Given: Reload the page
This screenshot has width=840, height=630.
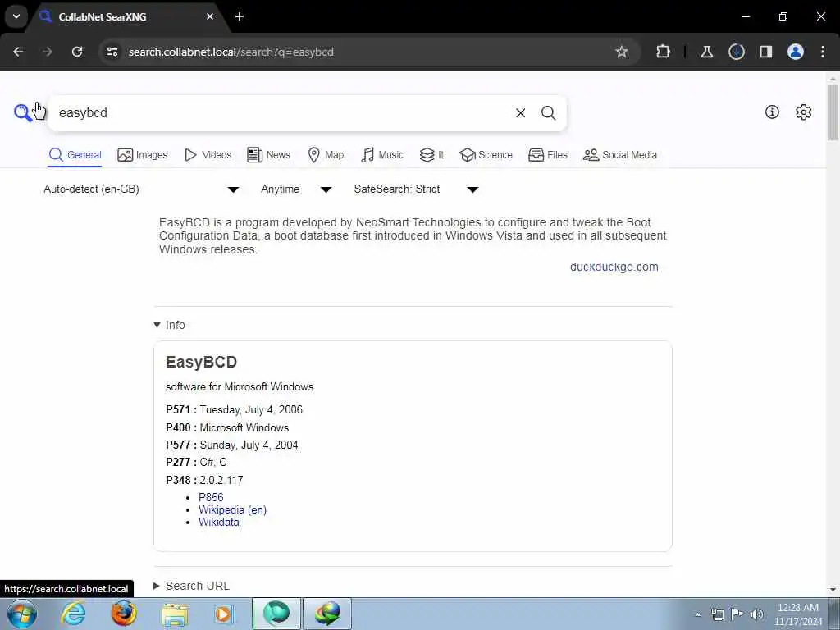Looking at the screenshot, I should coord(77,52).
